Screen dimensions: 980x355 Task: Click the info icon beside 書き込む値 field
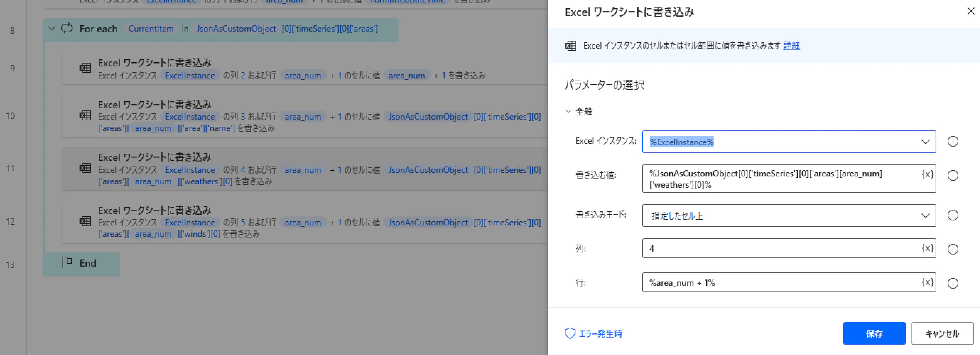coord(953,175)
